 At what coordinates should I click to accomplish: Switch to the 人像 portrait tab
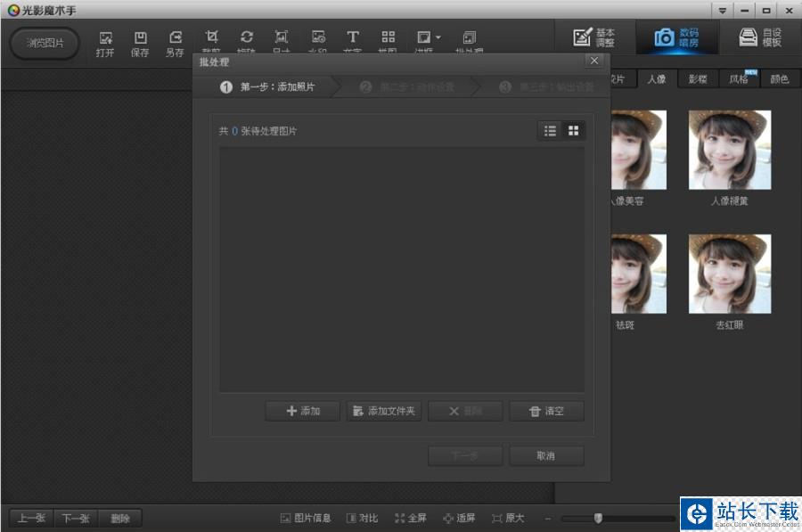click(x=657, y=79)
